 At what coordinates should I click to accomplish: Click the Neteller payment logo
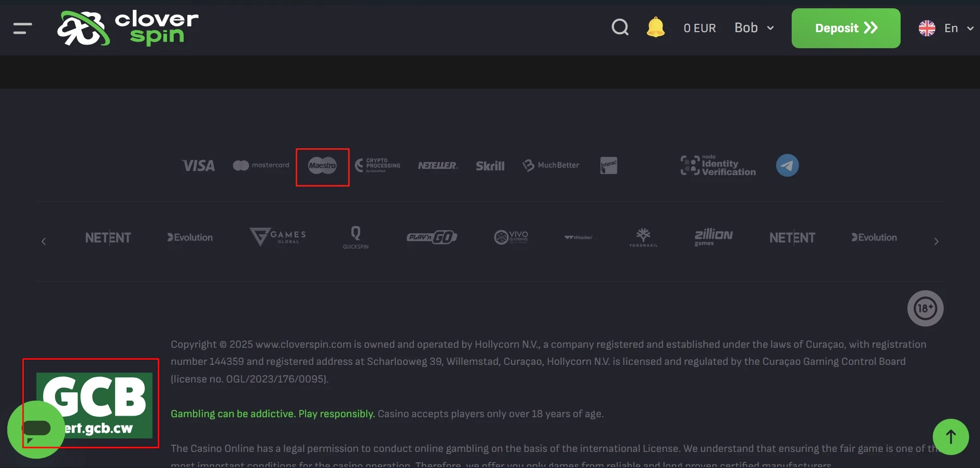(438, 165)
